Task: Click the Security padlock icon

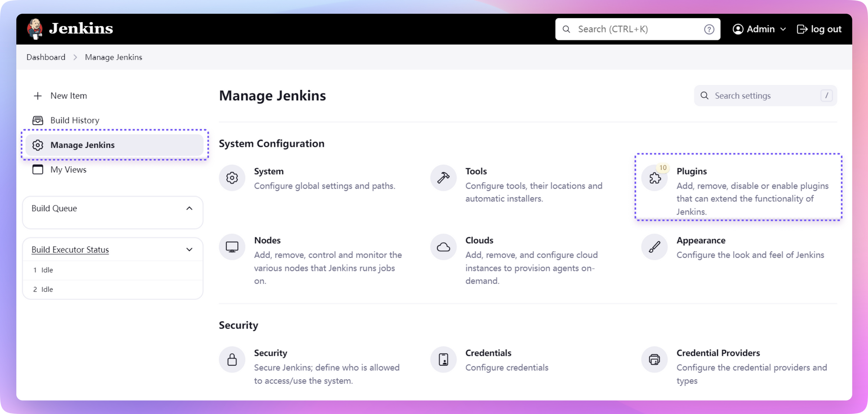Action: (x=232, y=359)
